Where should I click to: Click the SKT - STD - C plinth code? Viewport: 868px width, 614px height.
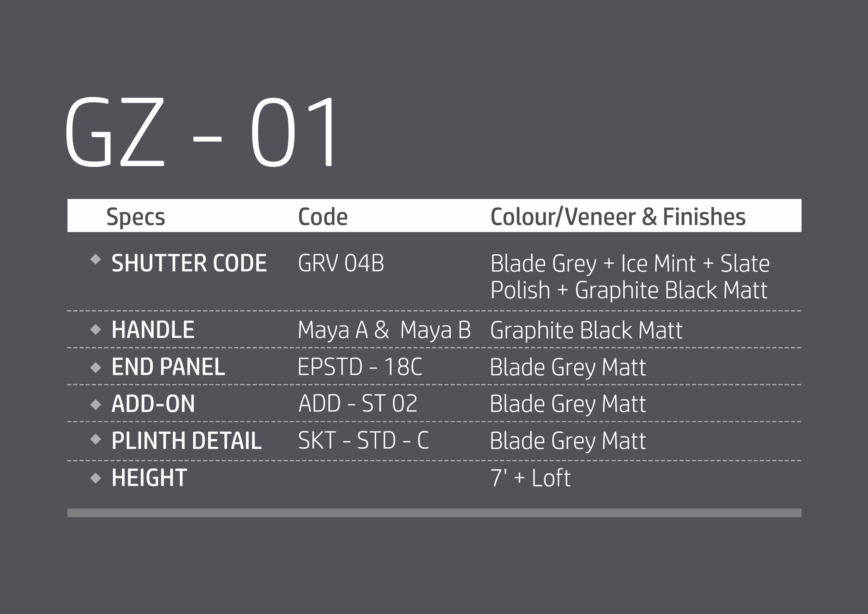click(x=363, y=440)
